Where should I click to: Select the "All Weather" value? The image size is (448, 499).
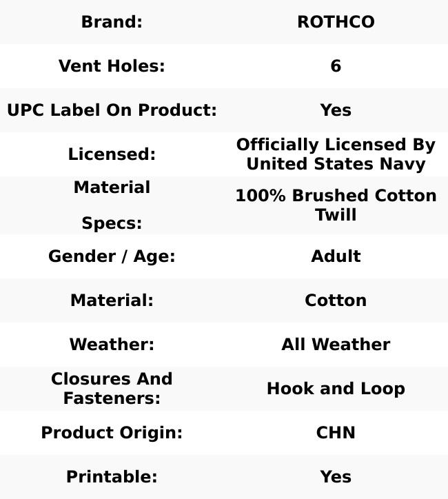tap(336, 345)
